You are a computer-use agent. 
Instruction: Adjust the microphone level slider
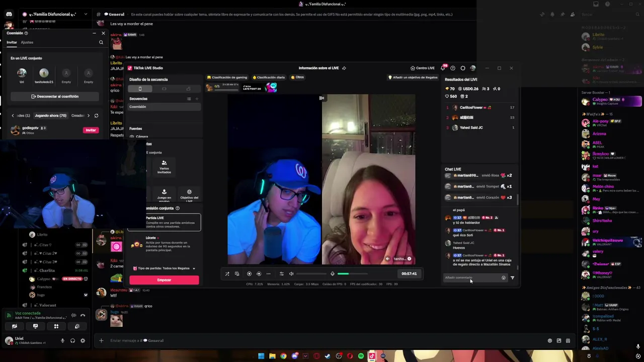(x=352, y=274)
